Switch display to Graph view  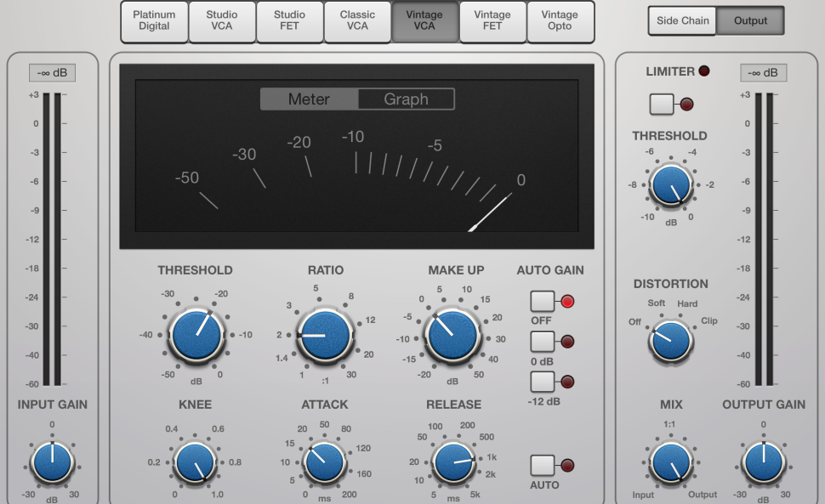[406, 99]
